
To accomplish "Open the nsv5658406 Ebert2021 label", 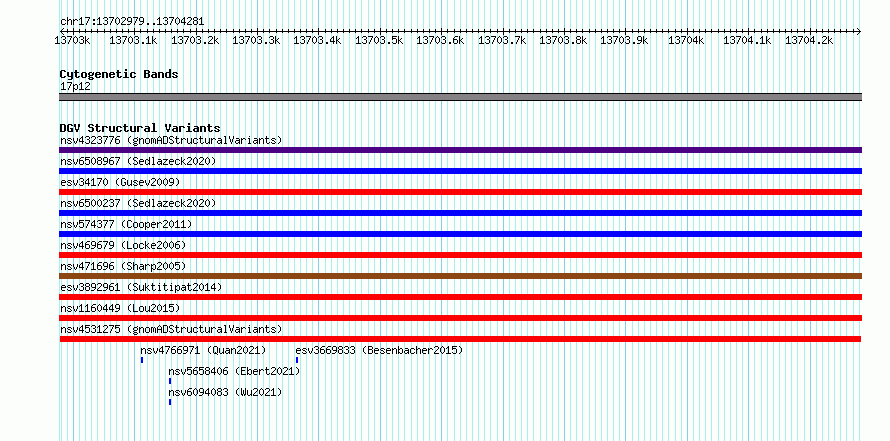I will (x=234, y=371).
